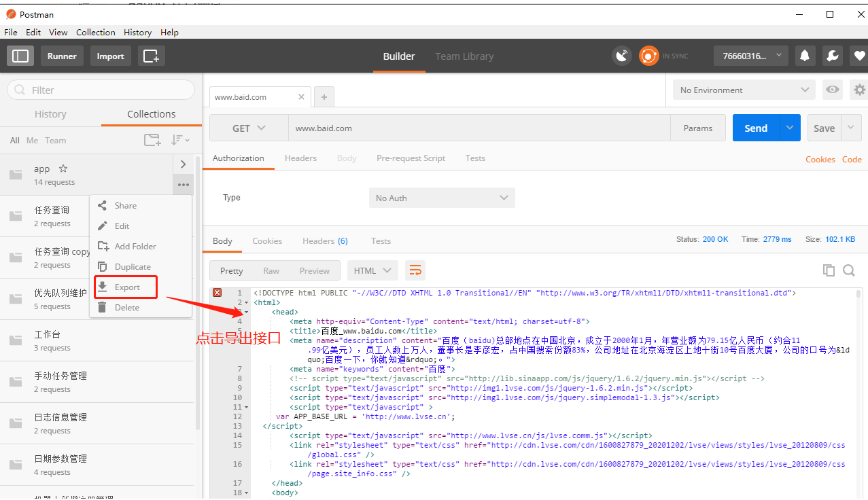Close the www.baid.com request tab
Viewport: 868px width, 500px height.
pyautogui.click(x=302, y=97)
